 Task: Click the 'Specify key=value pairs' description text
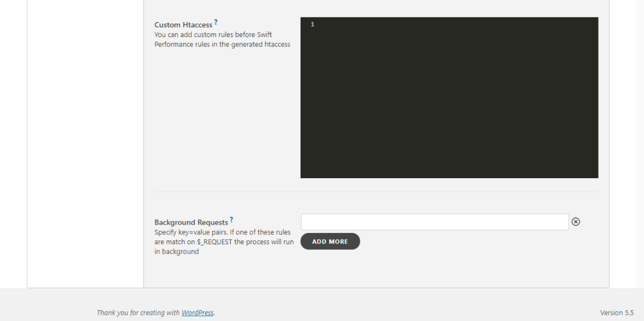pos(224,242)
